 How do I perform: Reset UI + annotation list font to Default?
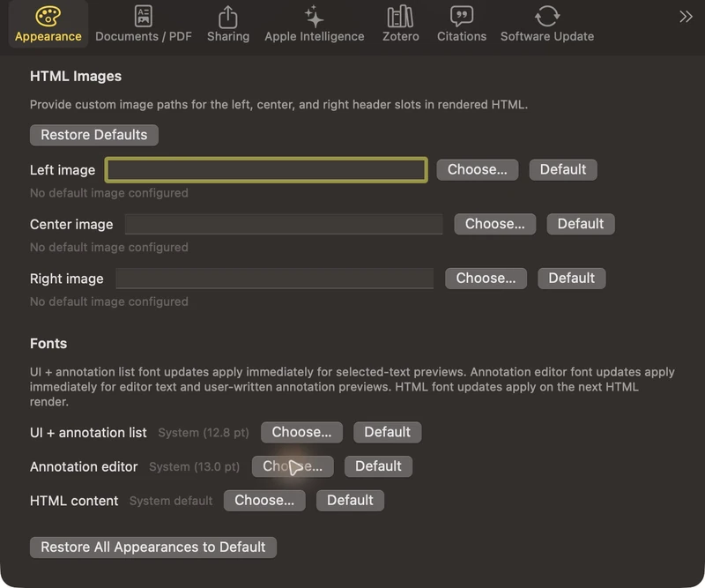coord(387,432)
